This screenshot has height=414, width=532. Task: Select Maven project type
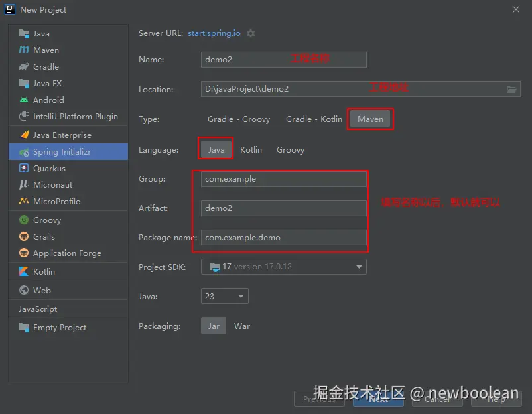[x=370, y=119]
